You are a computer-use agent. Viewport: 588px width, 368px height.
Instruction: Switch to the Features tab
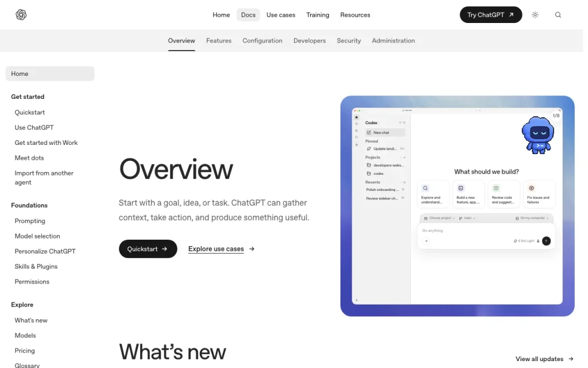[x=219, y=41]
